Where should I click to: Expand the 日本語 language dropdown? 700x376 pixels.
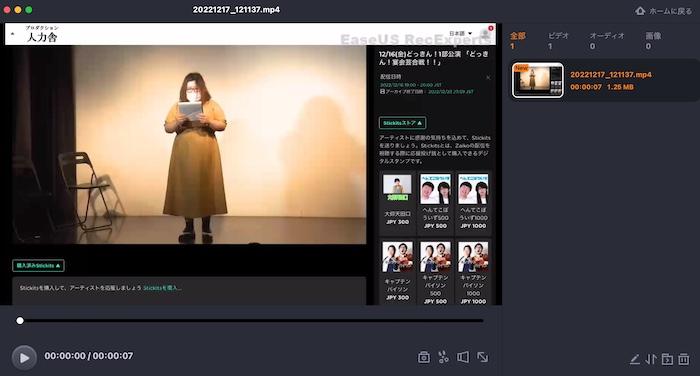pyautogui.click(x=460, y=33)
